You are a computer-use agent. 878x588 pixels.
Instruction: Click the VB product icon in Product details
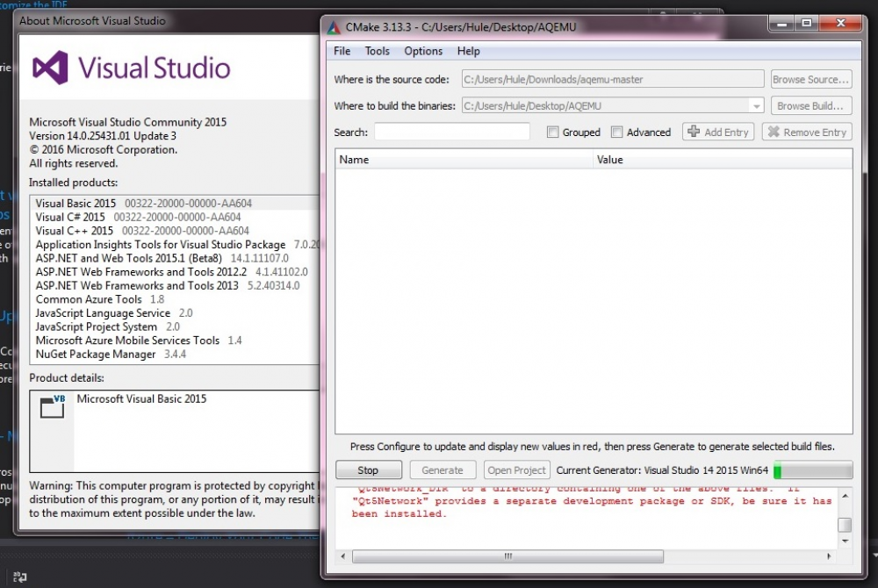53,406
